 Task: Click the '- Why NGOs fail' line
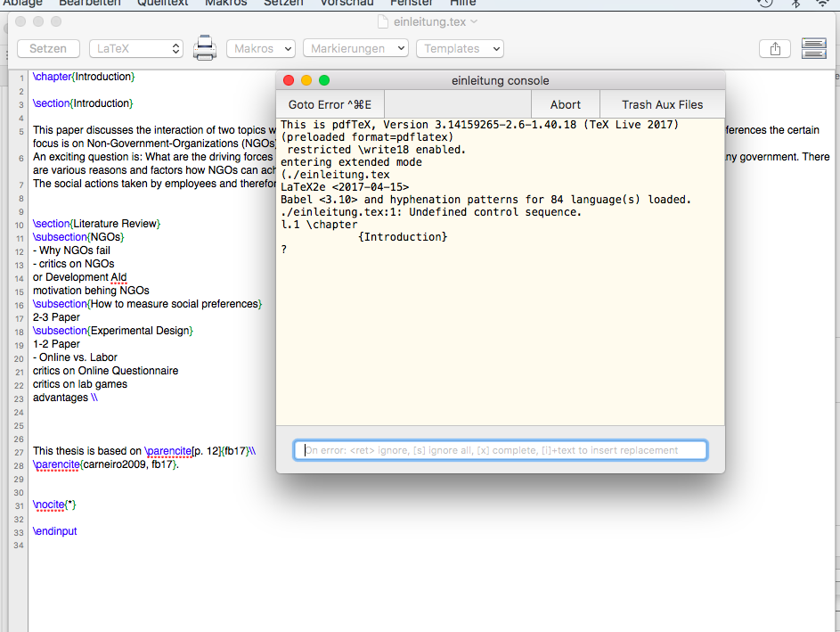click(x=71, y=250)
